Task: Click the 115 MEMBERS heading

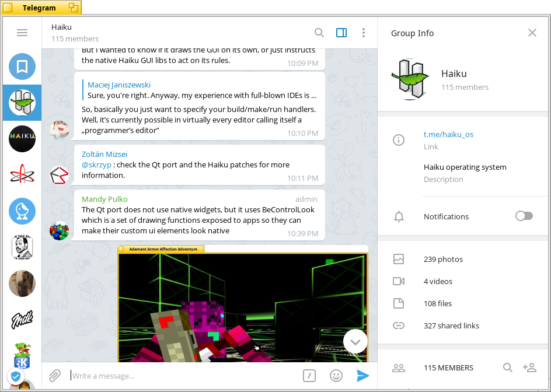Action: pyautogui.click(x=448, y=367)
